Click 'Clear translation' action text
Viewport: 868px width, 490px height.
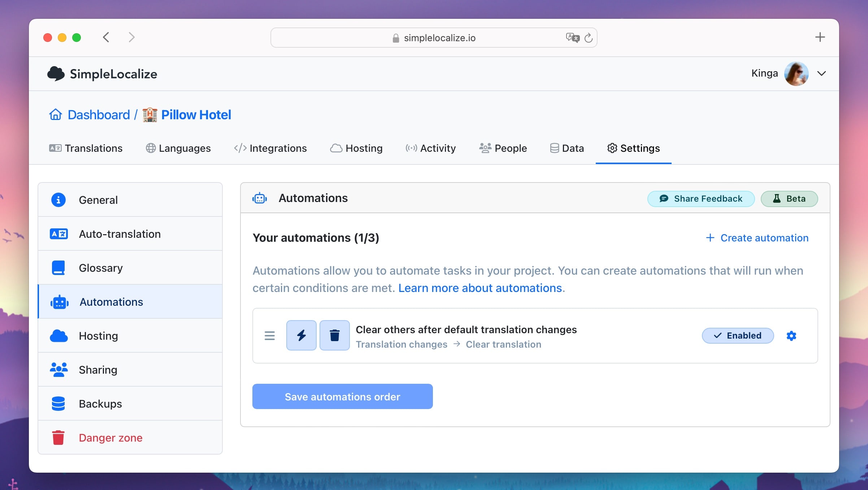coord(503,344)
